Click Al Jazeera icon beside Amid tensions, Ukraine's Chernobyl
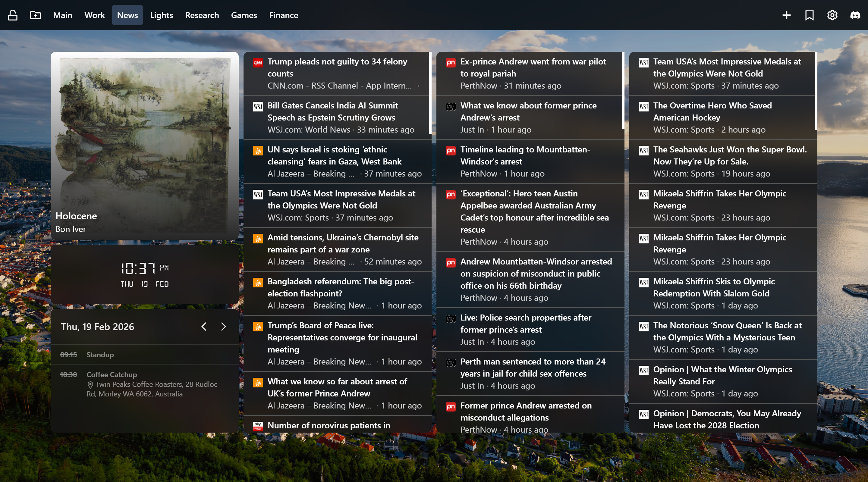This screenshot has width=868, height=482. click(258, 239)
